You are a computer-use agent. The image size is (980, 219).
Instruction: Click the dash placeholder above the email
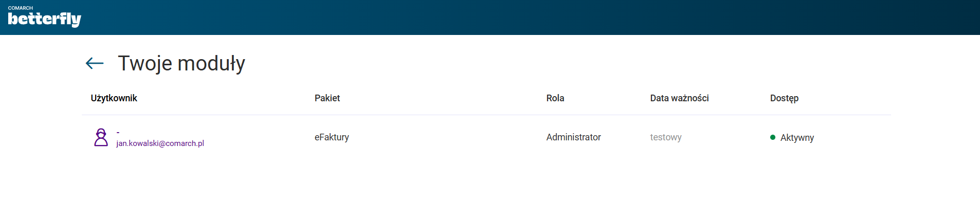pos(118,133)
